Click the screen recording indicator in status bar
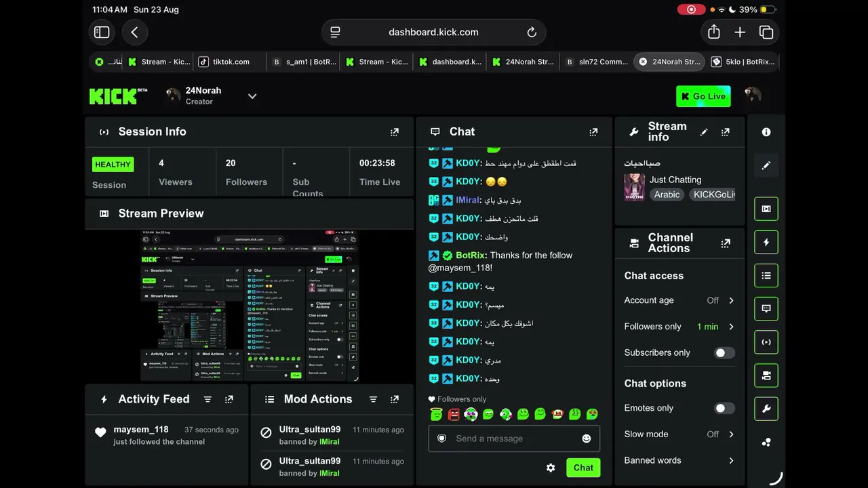868x488 pixels. coord(691,9)
